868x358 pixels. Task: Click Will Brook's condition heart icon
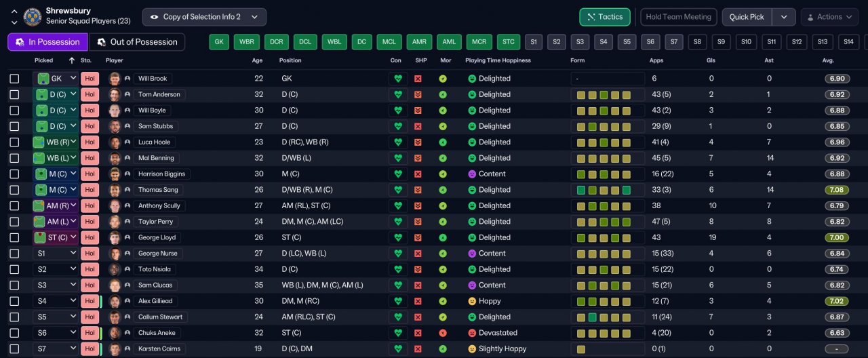pos(398,79)
